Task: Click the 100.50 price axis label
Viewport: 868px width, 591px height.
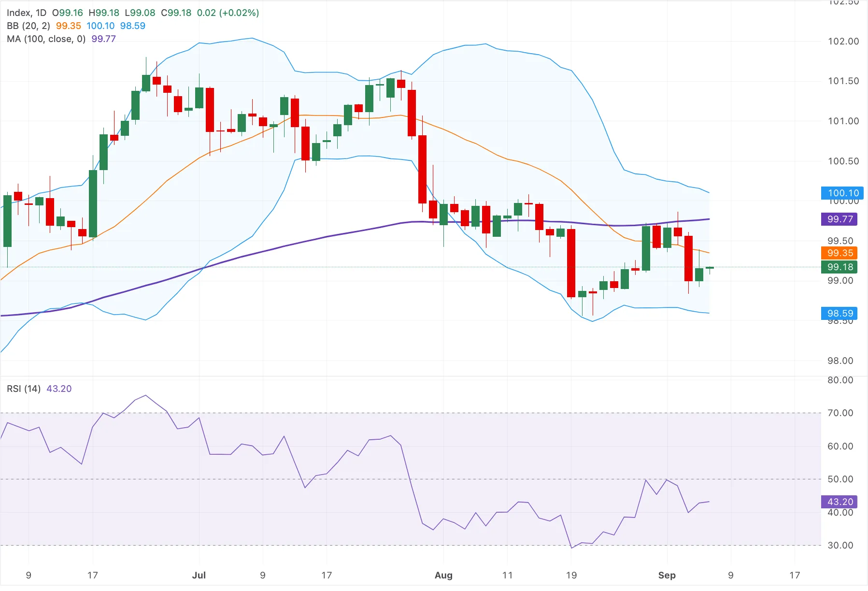Action: 843,161
